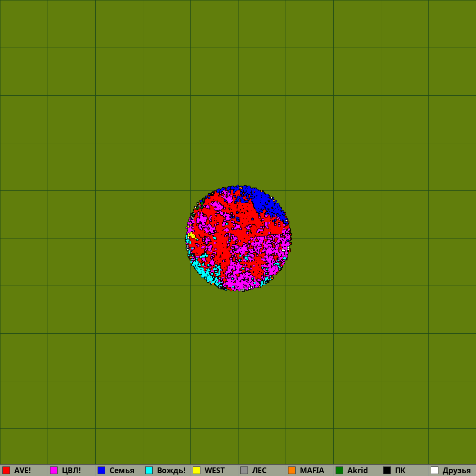Click the black ПК legend swatch
476x476 pixels.
[387, 470]
